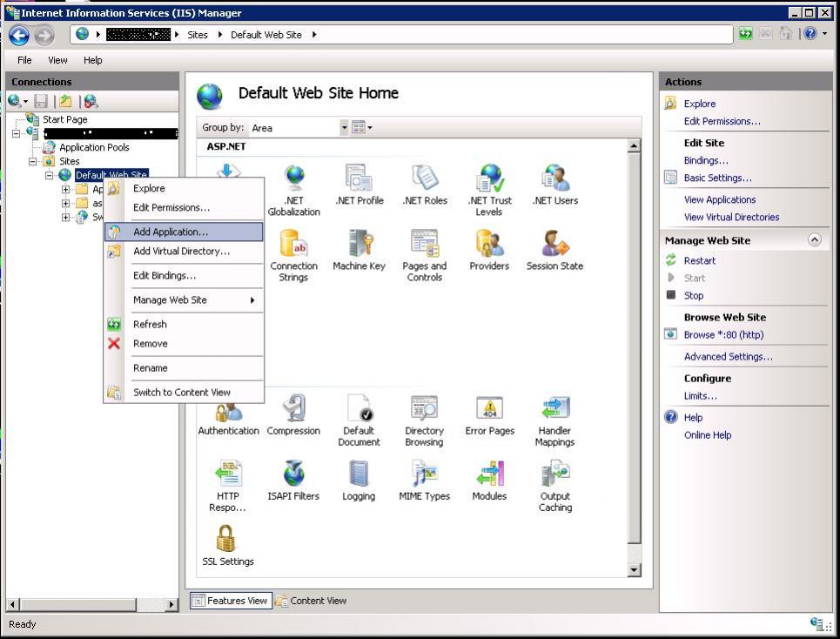Click the Save icon in Connections toolbar
This screenshot has width=840, height=639.
(41, 101)
